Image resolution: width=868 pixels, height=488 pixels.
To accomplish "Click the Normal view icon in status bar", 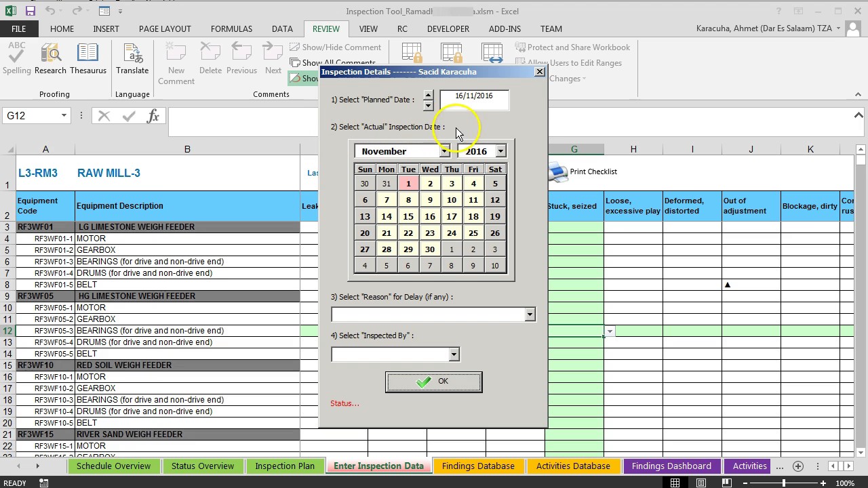I will [x=675, y=483].
